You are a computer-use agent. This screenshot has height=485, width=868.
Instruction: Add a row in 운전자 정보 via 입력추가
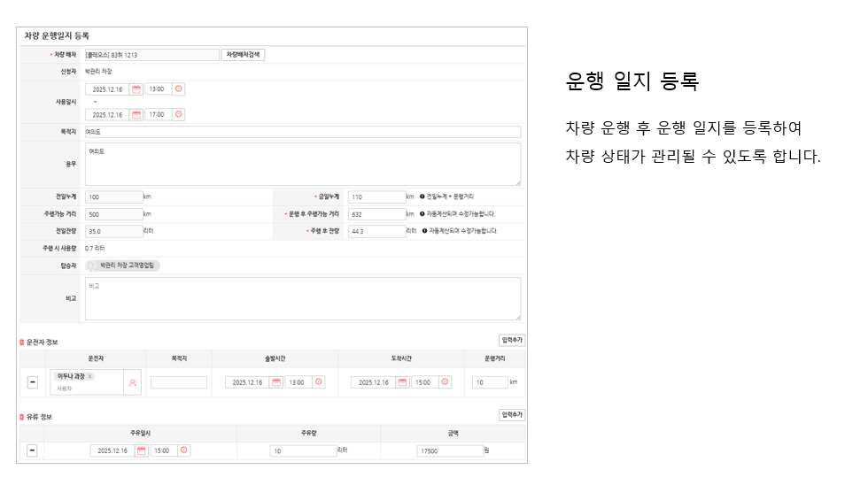tap(512, 340)
